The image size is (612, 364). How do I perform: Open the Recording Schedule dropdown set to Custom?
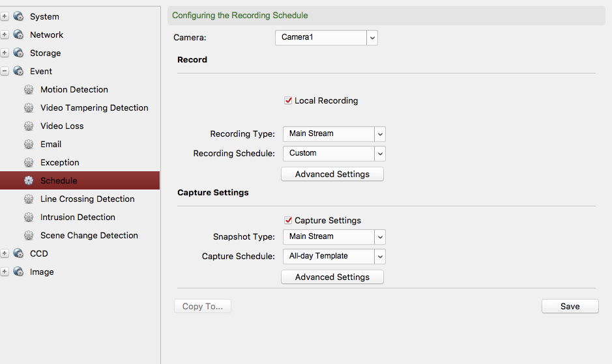pyautogui.click(x=334, y=154)
